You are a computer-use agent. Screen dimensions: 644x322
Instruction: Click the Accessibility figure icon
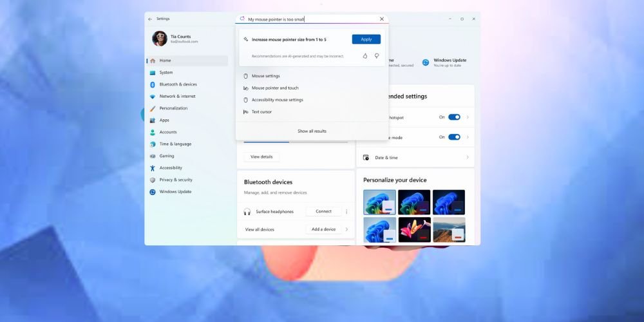tap(153, 168)
